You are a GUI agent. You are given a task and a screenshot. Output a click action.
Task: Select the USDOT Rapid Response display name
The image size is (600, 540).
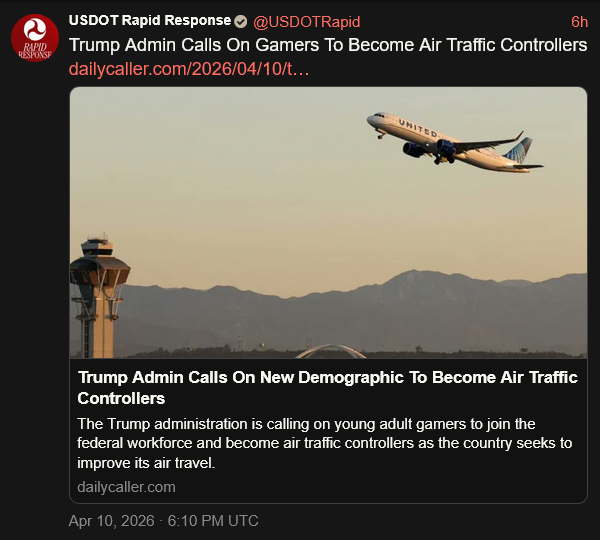click(150, 21)
